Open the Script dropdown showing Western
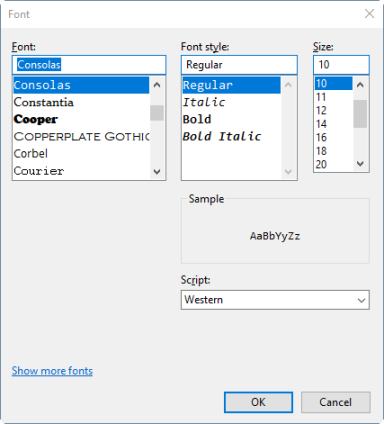The height and width of the screenshot is (424, 384). (275, 300)
